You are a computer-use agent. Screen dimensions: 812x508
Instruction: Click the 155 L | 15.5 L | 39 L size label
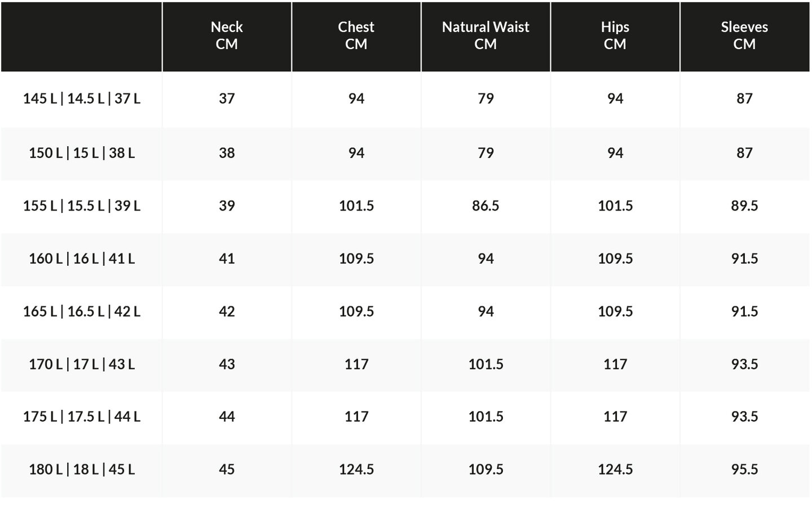click(82, 206)
